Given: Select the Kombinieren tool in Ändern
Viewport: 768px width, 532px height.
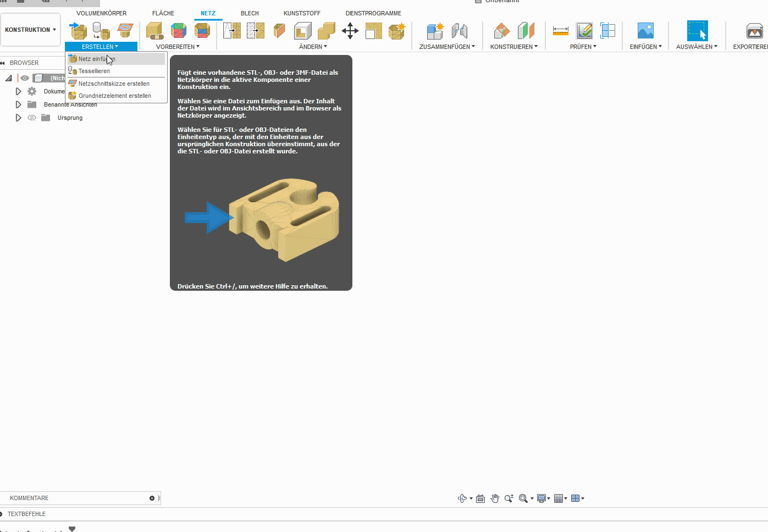Looking at the screenshot, I should pos(327,31).
